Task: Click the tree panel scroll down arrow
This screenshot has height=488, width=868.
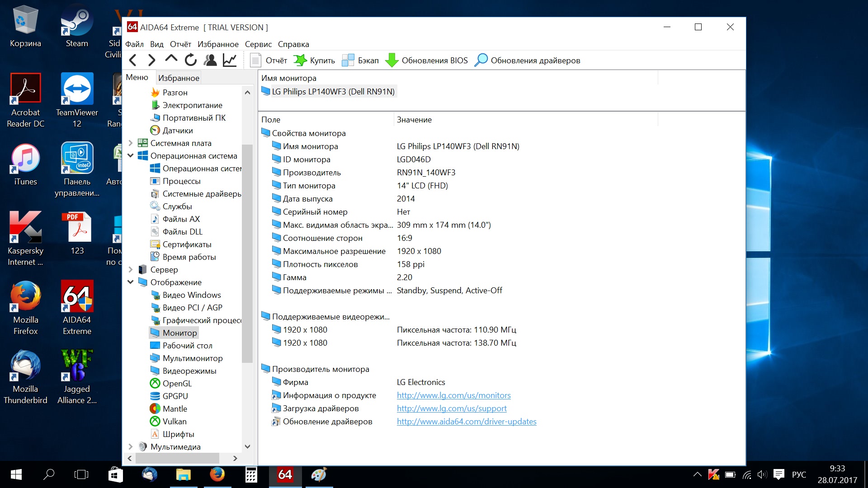Action: [x=247, y=446]
